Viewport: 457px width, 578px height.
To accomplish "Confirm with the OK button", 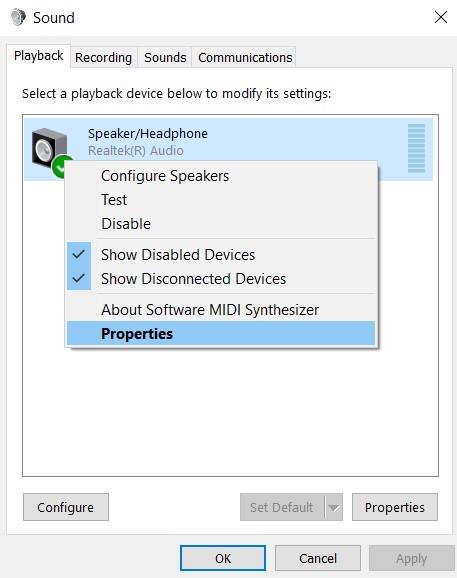I will tap(223, 558).
